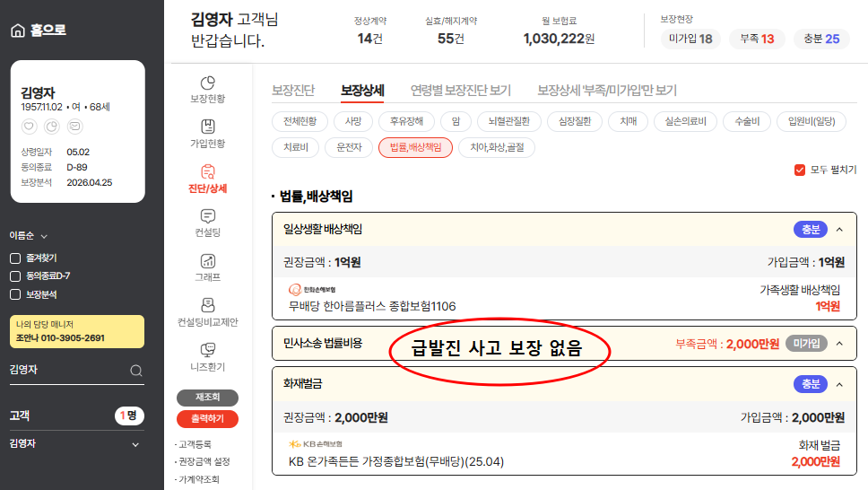Select 심장질환 category chip
Viewport: 868px width, 490px height.
pyautogui.click(x=575, y=121)
